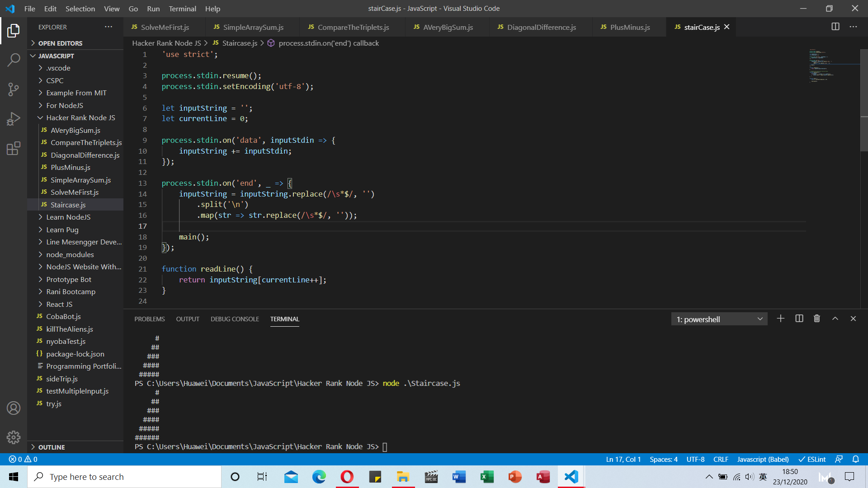Viewport: 868px width, 488px height.
Task: Split the terminal with the split icon
Action: [799, 319]
